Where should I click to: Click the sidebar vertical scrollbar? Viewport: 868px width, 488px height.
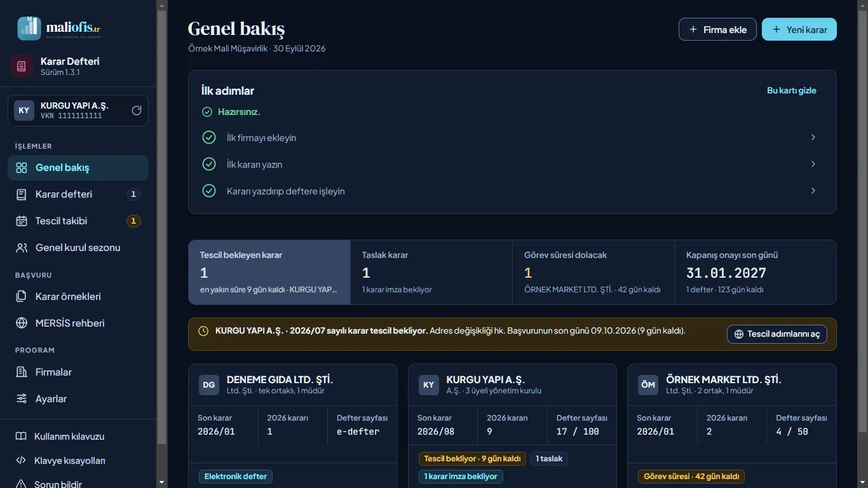(161, 244)
